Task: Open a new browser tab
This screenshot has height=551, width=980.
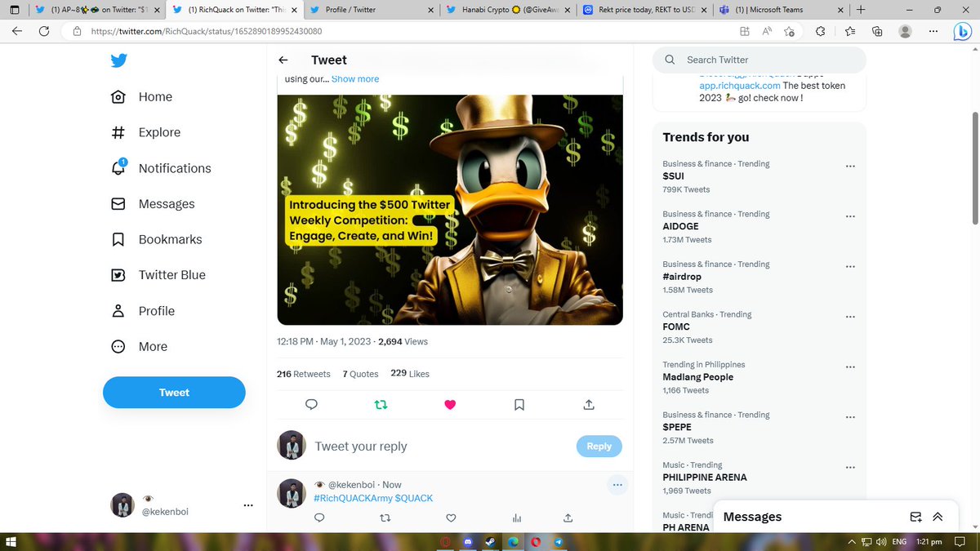Action: (860, 10)
